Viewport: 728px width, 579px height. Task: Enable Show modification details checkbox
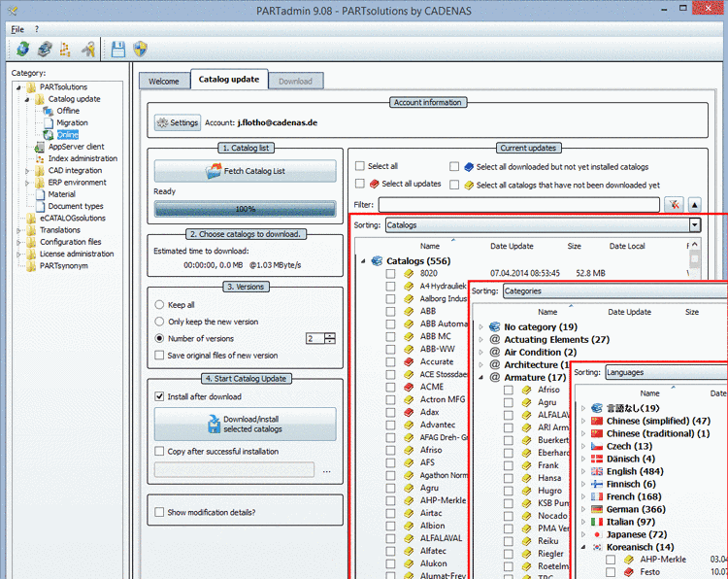tap(159, 512)
